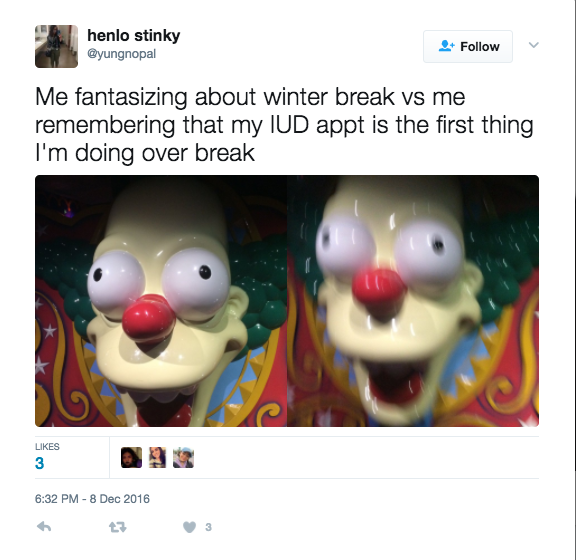Image resolution: width=576 pixels, height=560 pixels.
Task: Click the red nose in left image
Action: tap(148, 318)
